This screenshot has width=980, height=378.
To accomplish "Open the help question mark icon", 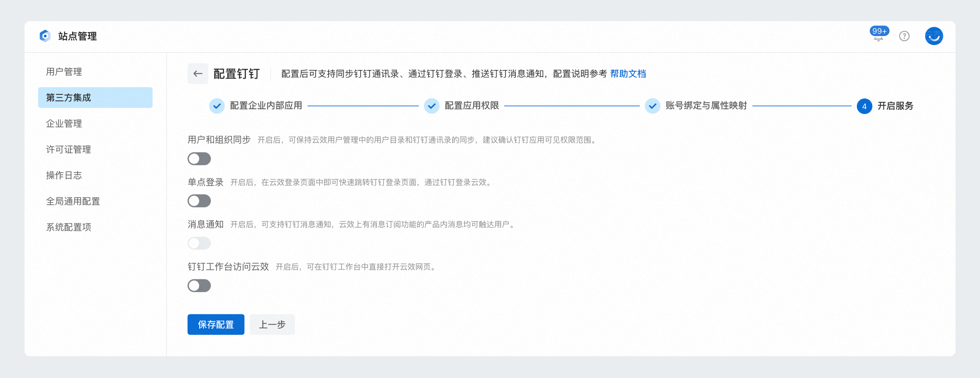I will click(x=904, y=36).
